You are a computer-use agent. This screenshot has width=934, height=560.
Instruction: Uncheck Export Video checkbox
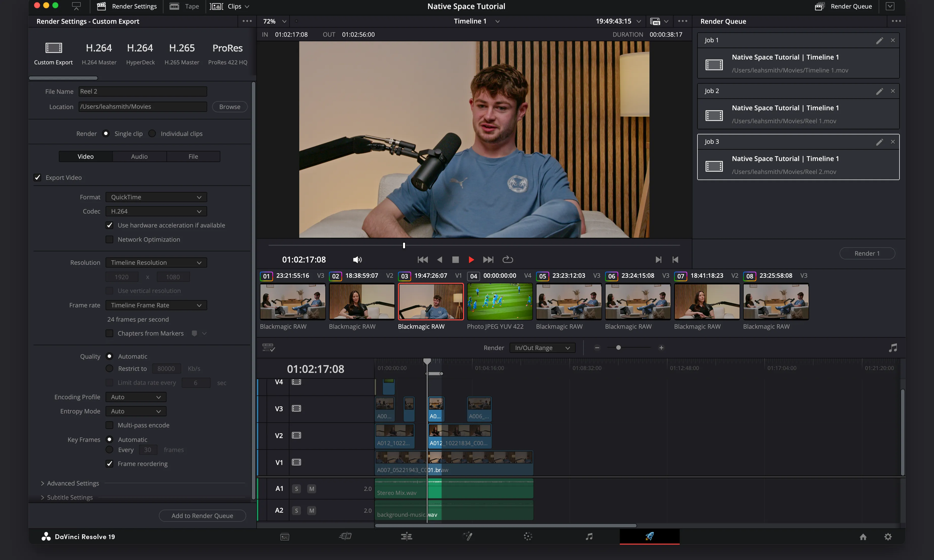[x=37, y=177]
